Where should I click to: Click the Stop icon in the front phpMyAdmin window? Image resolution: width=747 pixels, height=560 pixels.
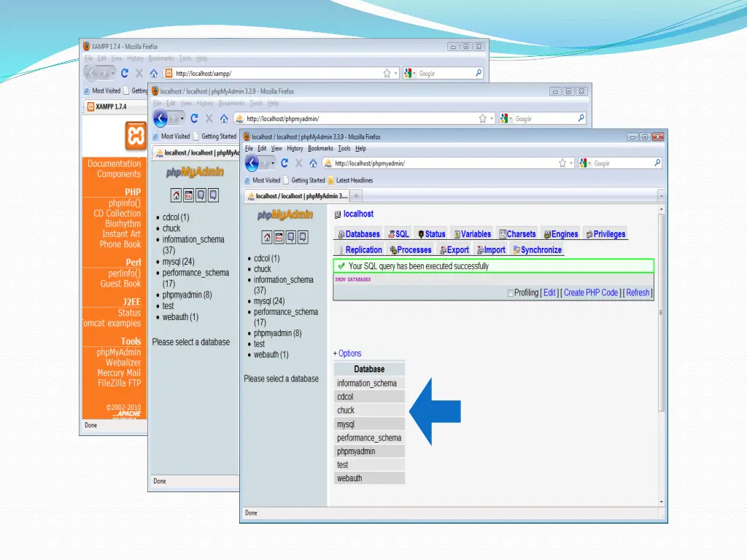298,163
